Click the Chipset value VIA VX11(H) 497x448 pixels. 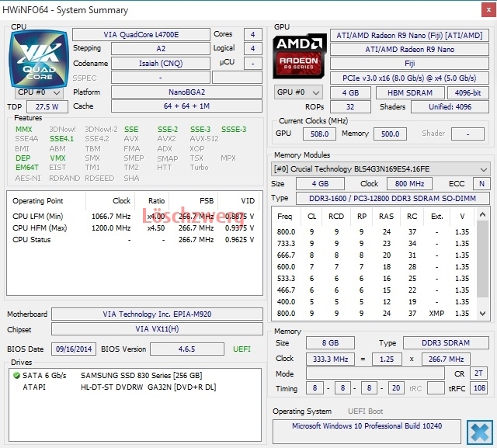157,329
